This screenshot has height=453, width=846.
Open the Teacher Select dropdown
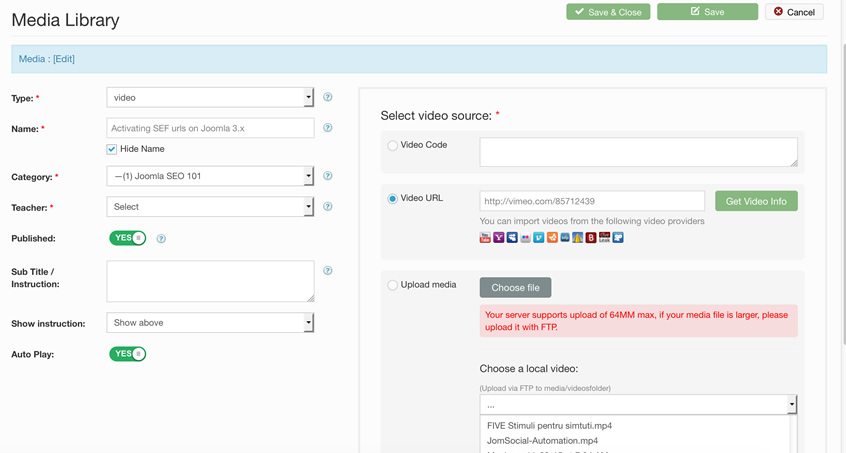pyautogui.click(x=210, y=207)
